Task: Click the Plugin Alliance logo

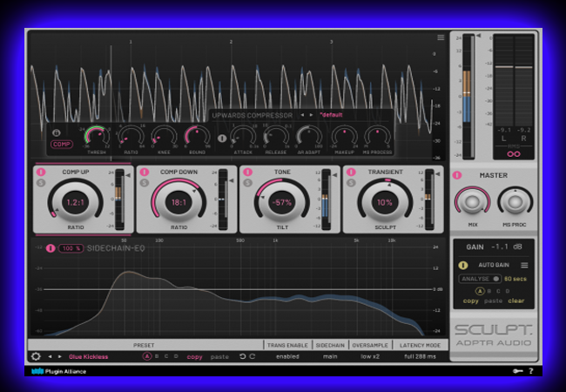Action: coord(58,371)
